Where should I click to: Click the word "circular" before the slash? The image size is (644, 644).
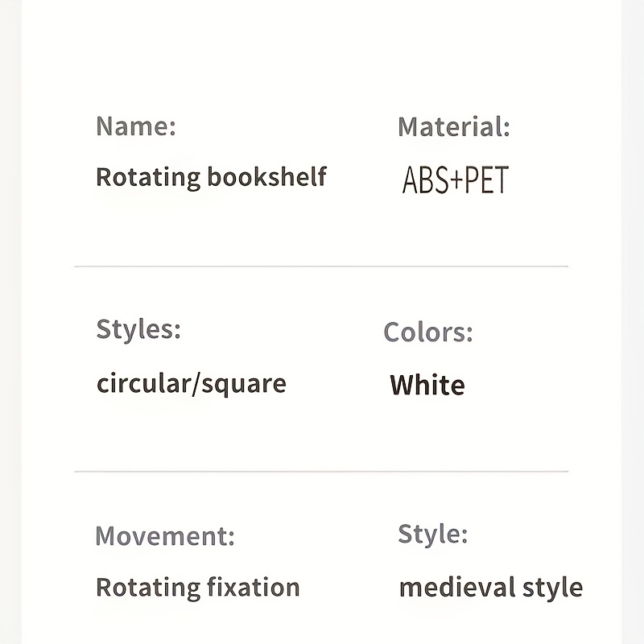point(144,383)
